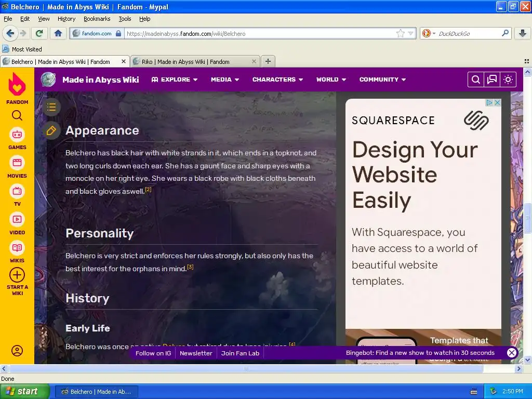Image resolution: width=532 pixels, height=399 pixels.
Task: Open the search engine selector dropdown
Action: tap(429, 33)
